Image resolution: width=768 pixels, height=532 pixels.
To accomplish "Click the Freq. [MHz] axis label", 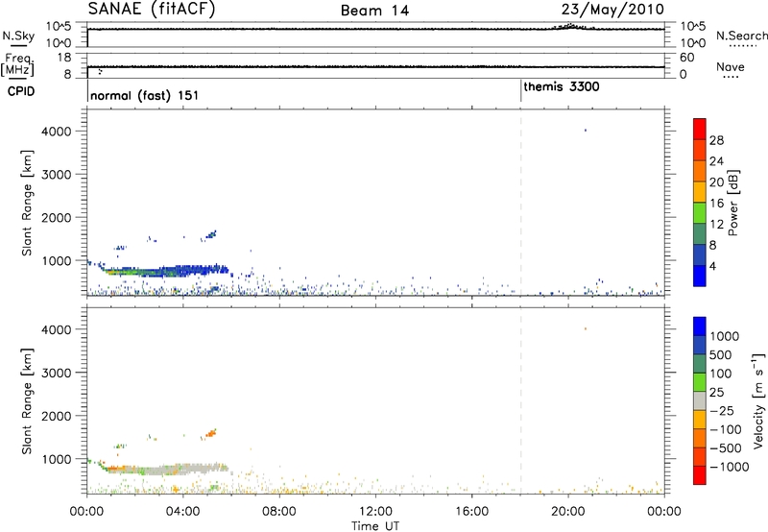I will tap(17, 64).
